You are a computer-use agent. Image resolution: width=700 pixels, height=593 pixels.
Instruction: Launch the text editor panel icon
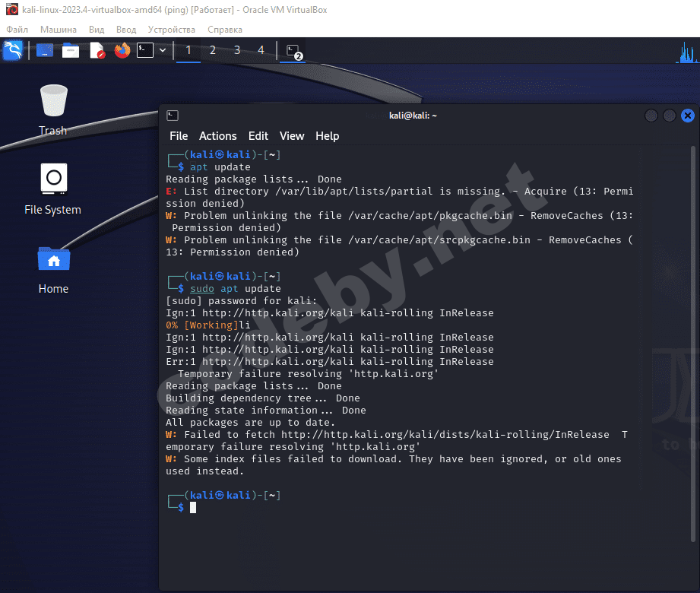tap(97, 50)
